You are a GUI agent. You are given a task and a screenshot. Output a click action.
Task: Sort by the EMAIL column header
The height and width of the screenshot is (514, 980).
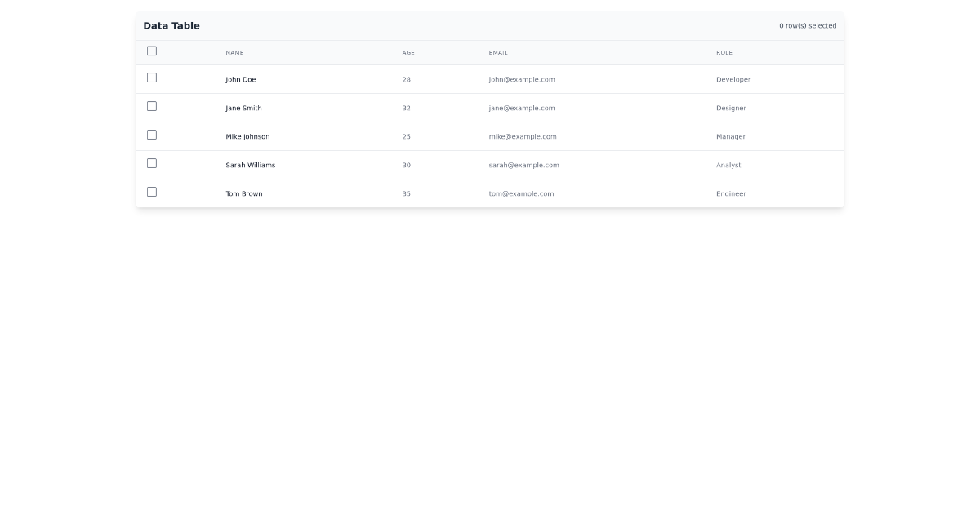click(x=497, y=52)
